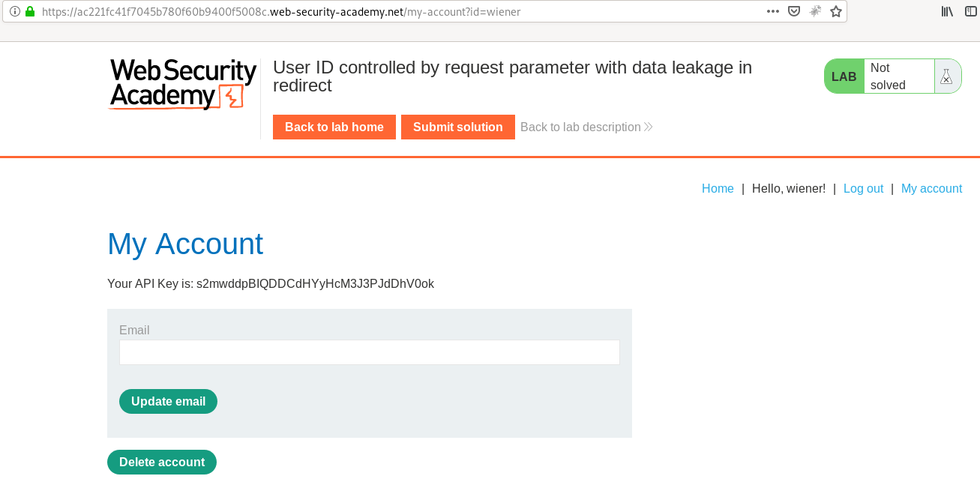Click the lab flask status icon
The height and width of the screenshot is (482, 980).
946,76
